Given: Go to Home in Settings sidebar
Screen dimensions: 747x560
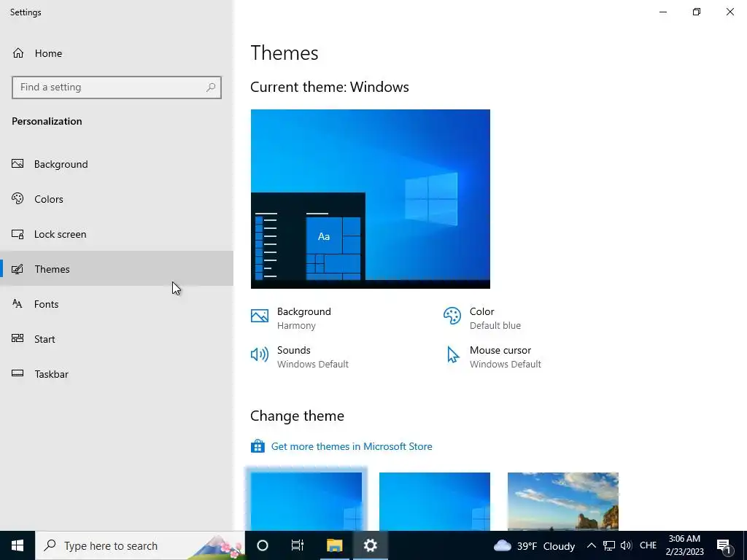Looking at the screenshot, I should click(x=117, y=52).
